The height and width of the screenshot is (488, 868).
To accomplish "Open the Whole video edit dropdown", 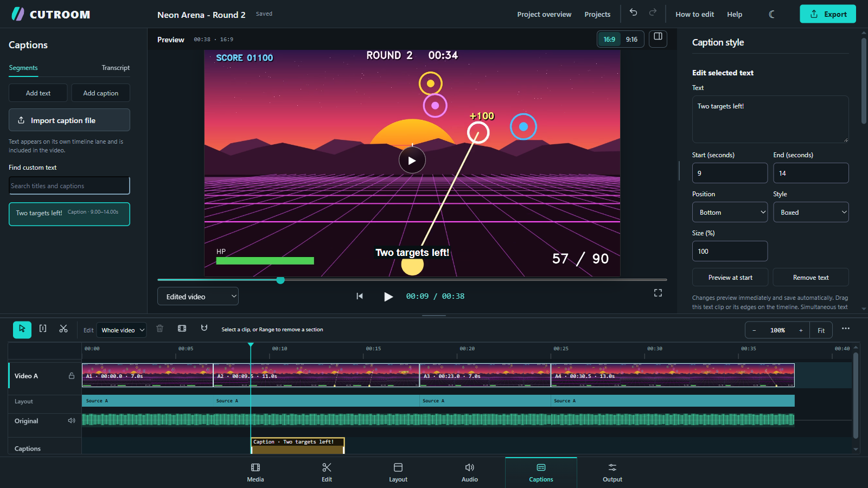I will pos(122,330).
